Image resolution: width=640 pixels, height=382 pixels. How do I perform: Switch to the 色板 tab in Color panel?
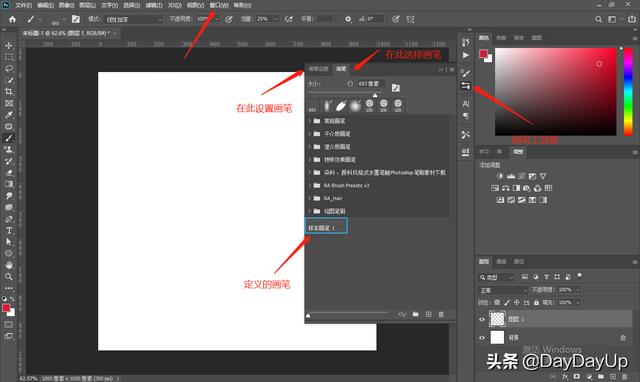coord(501,38)
